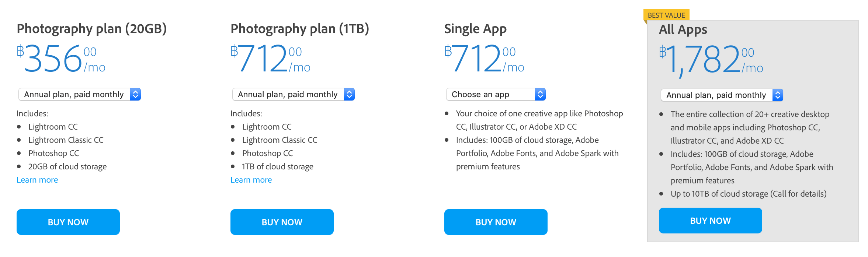Screen dimensions: 868x257
Task: Follow Learn more link under 1TB plan
Action: (251, 180)
